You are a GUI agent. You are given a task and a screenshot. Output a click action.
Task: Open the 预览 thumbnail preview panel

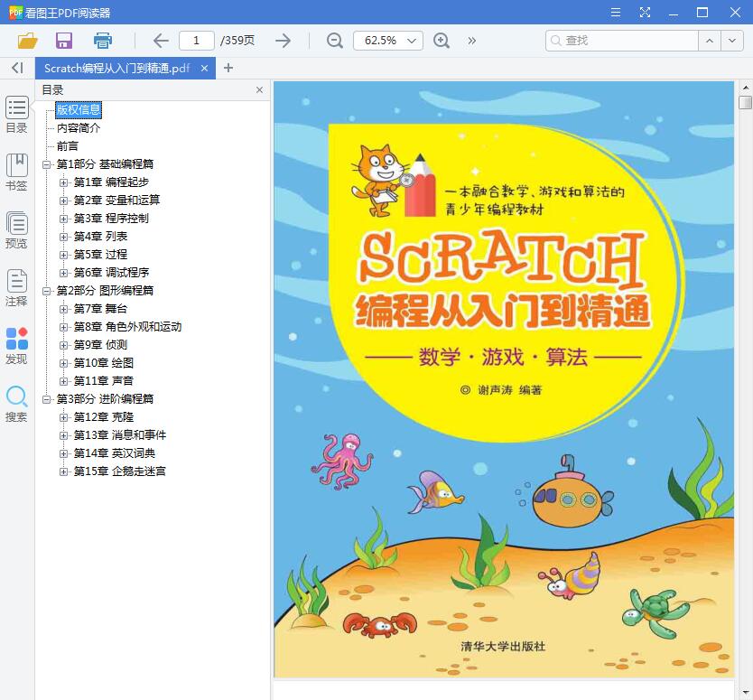[x=17, y=230]
